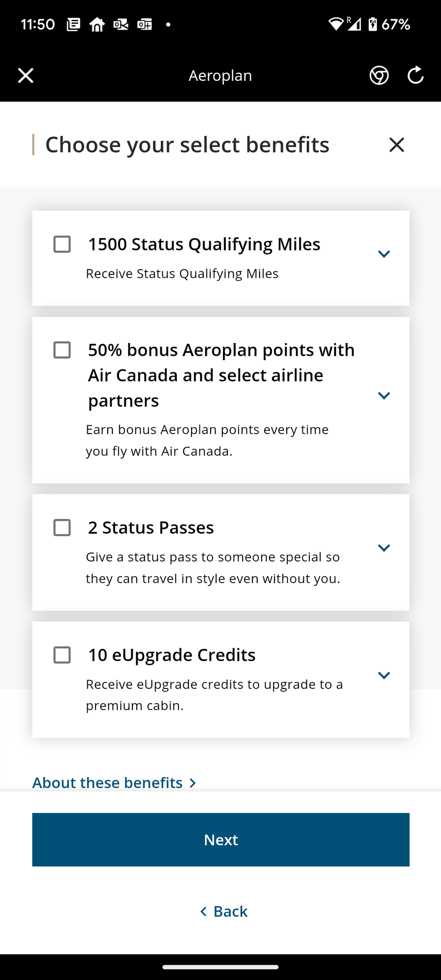Tap the news notification icon in status bar

click(73, 24)
